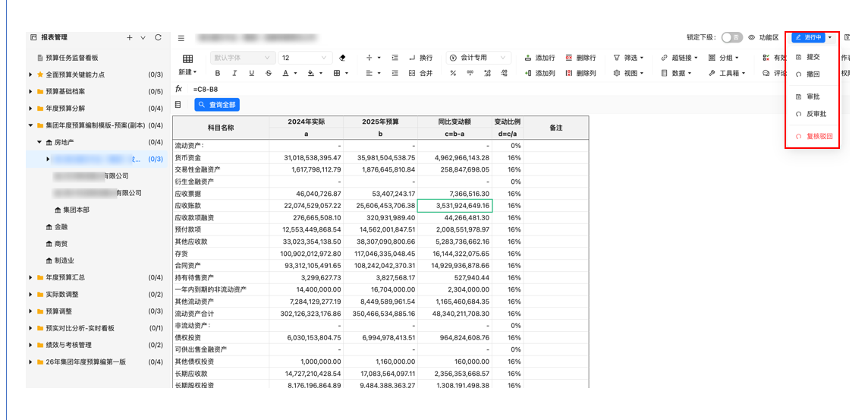This screenshot has width=868, height=420.
Task: Open the 会计专用 number format dropdown
Action: point(478,58)
